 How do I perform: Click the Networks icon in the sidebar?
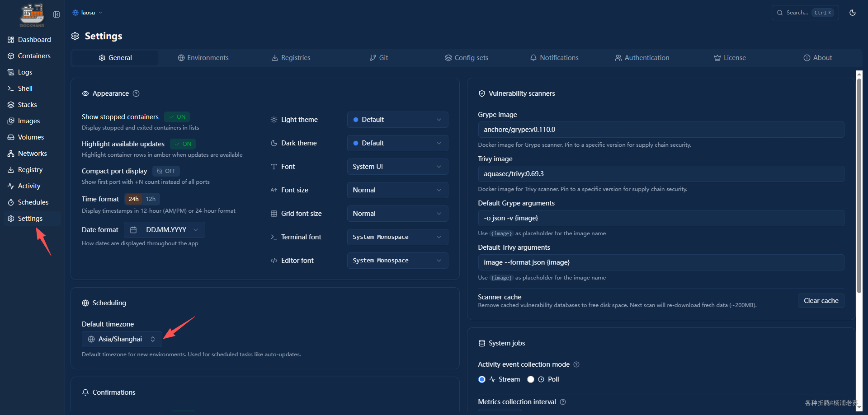click(x=11, y=154)
